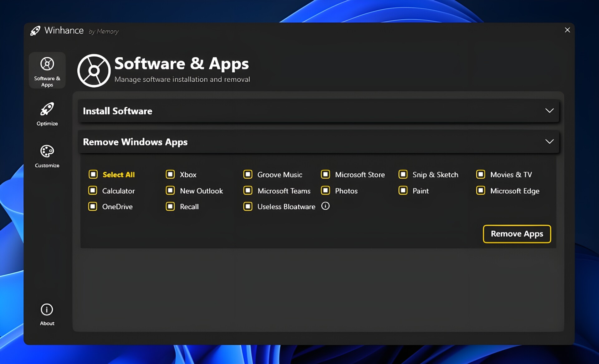Open the Customize palette section
Viewport: 599px width, 364px height.
(x=47, y=156)
